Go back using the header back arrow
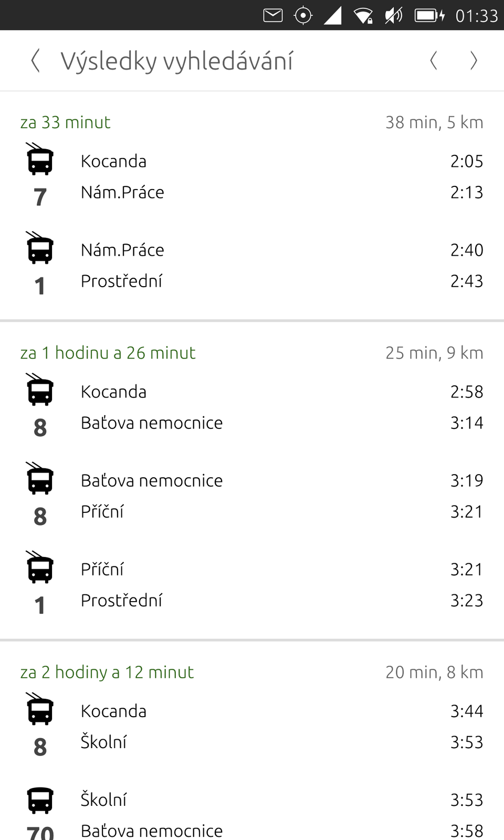This screenshot has width=504, height=840. coord(35,61)
